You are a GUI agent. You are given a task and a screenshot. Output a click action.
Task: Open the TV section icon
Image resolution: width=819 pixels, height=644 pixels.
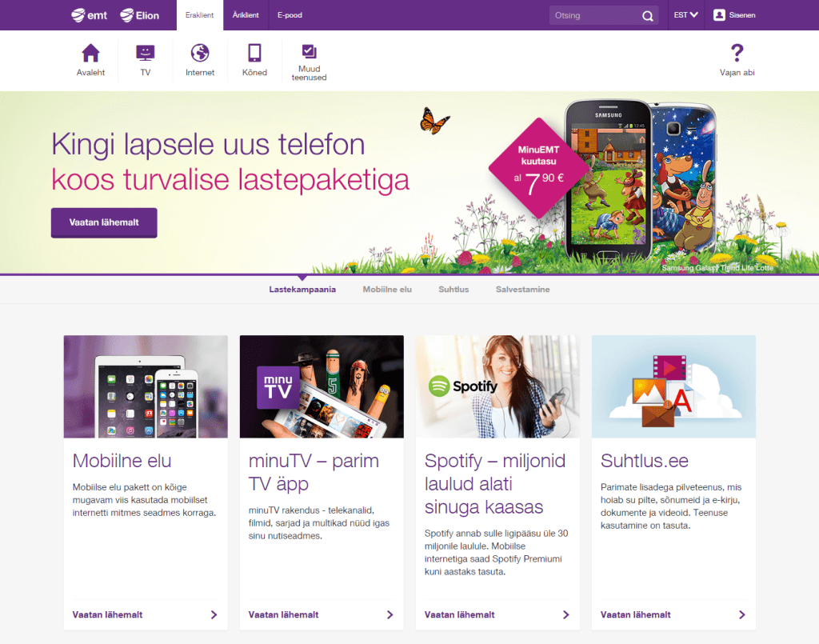pyautogui.click(x=146, y=53)
